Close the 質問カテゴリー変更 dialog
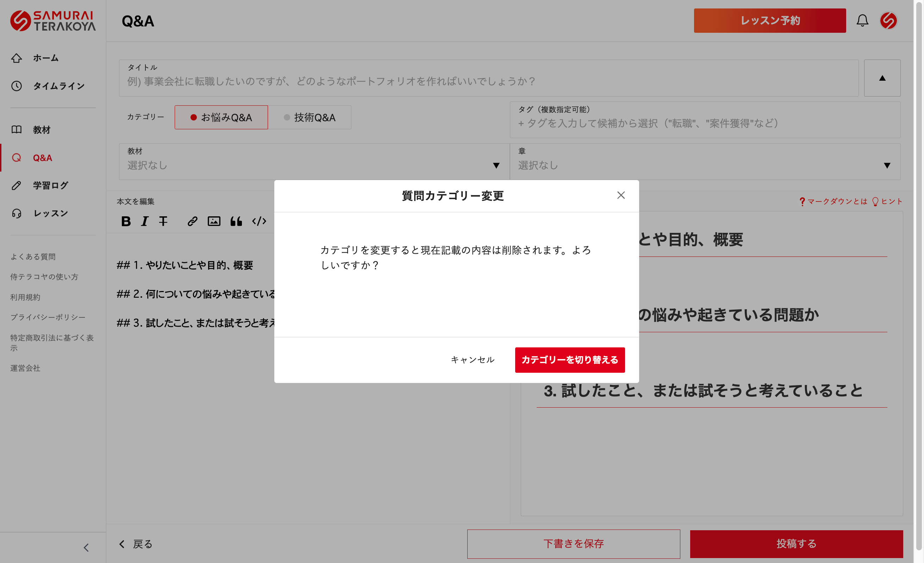 620,195
